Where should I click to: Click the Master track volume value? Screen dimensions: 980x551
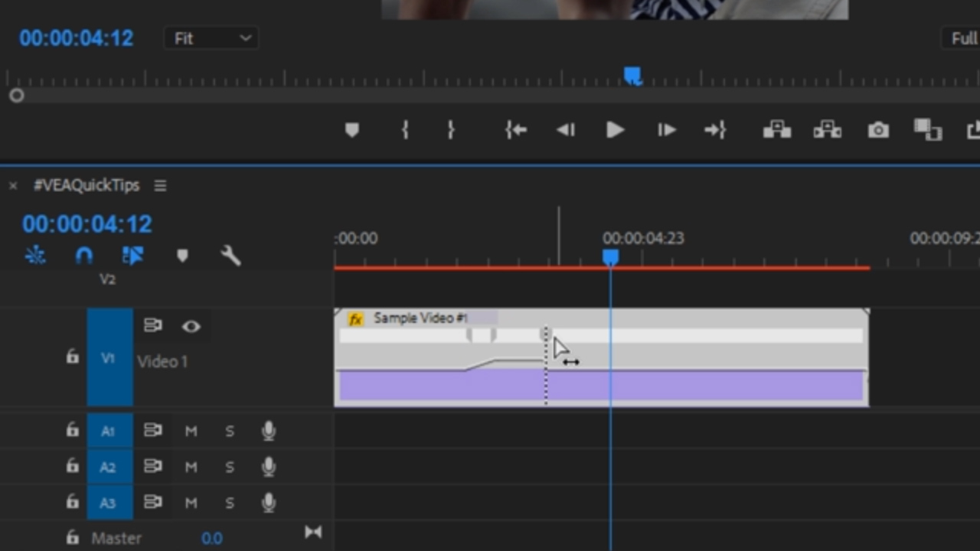tap(212, 538)
